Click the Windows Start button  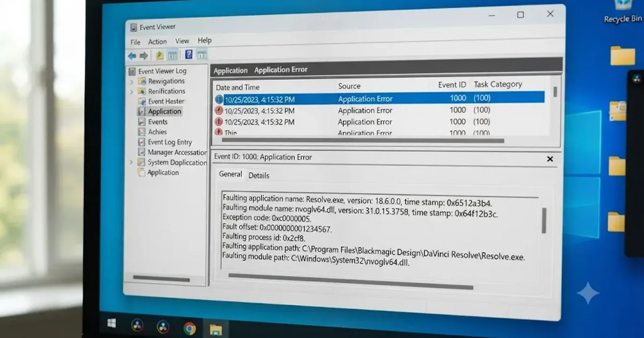(x=112, y=324)
